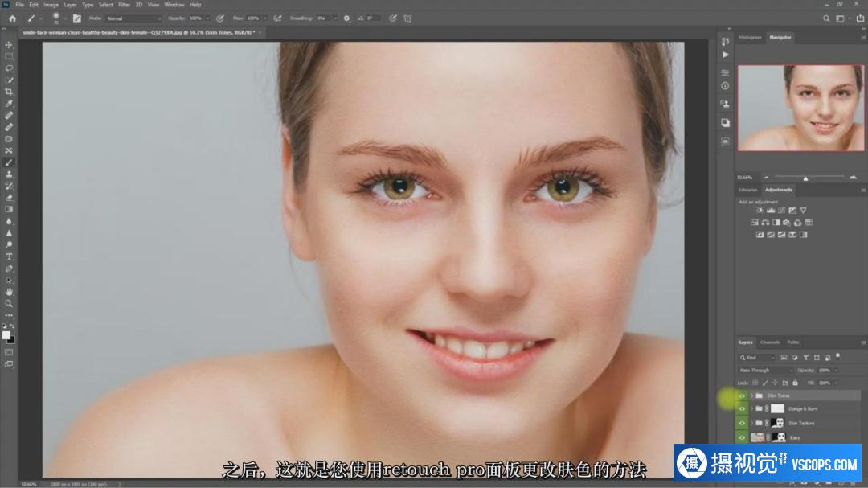Toggle lock position

coord(775,383)
